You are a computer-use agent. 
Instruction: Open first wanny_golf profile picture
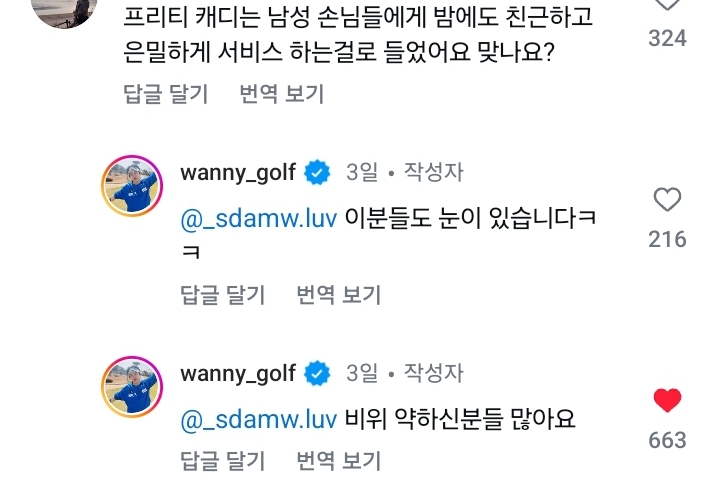[x=132, y=186]
